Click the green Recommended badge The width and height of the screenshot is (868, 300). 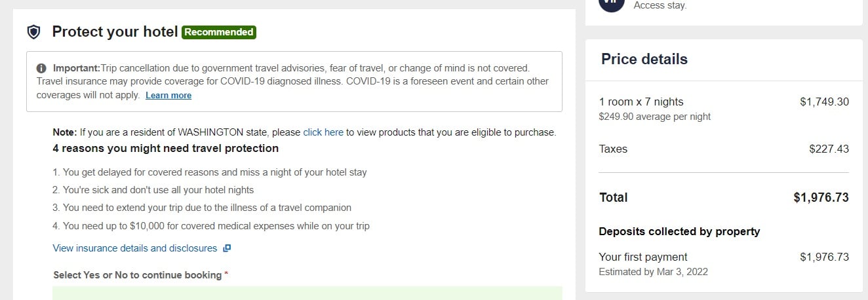coord(219,32)
